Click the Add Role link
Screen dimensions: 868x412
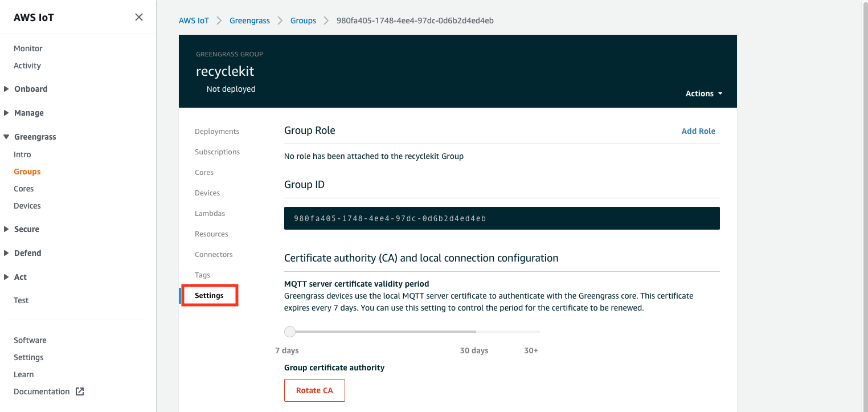coord(698,131)
